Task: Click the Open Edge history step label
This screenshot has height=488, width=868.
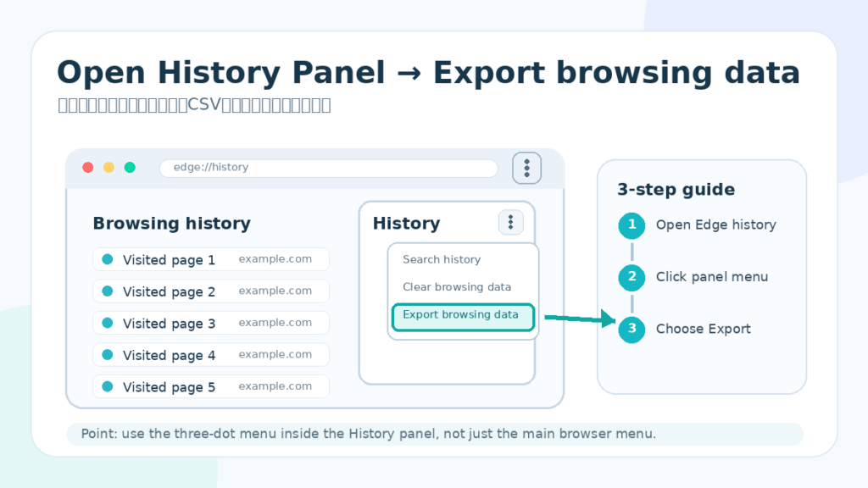Action: pos(715,225)
